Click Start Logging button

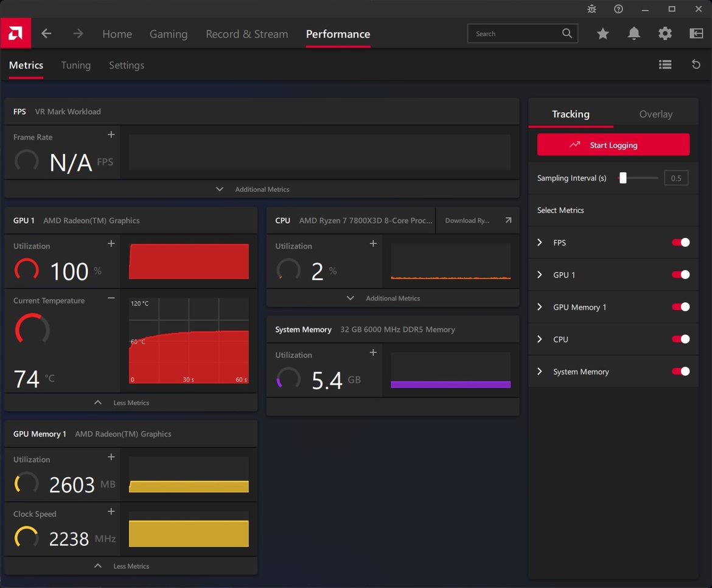(613, 145)
